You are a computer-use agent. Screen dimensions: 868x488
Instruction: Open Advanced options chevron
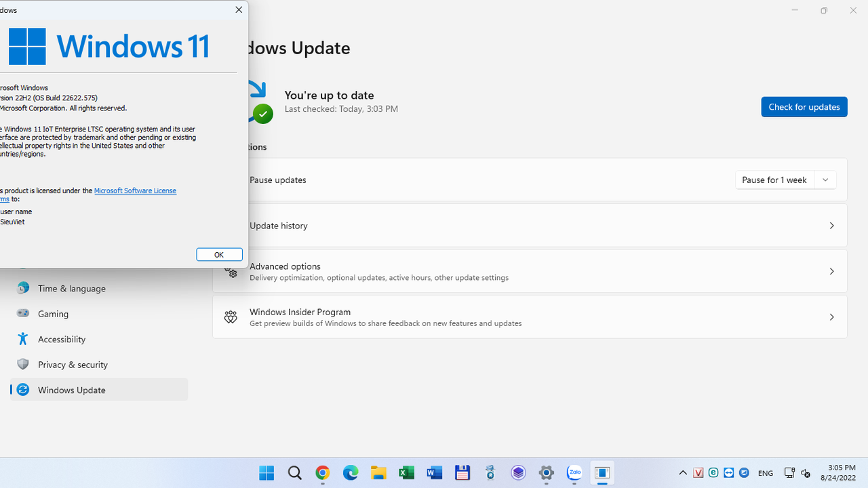coord(831,271)
